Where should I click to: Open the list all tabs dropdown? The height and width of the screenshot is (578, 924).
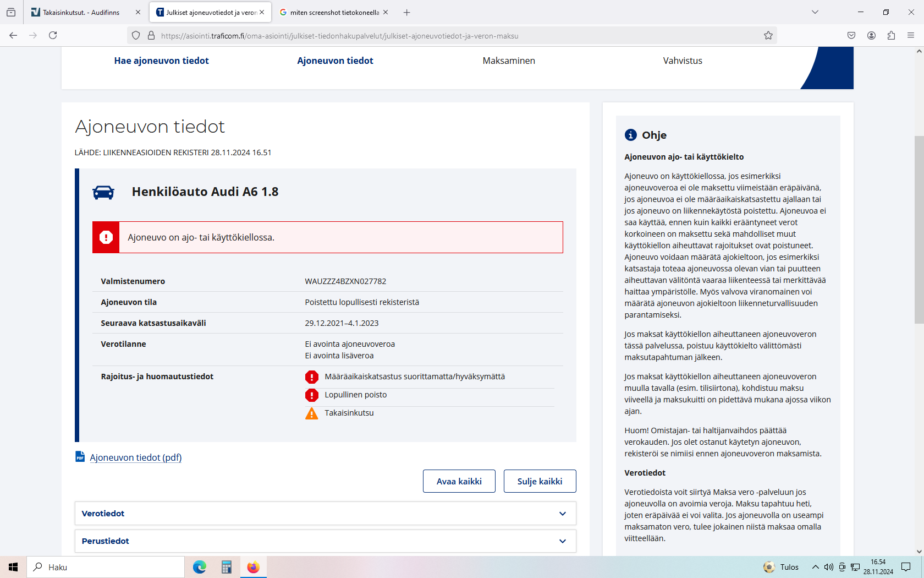pyautogui.click(x=815, y=12)
